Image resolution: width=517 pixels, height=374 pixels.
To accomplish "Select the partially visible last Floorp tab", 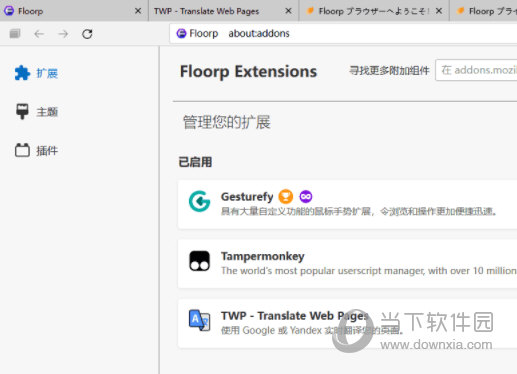I will coord(484,11).
